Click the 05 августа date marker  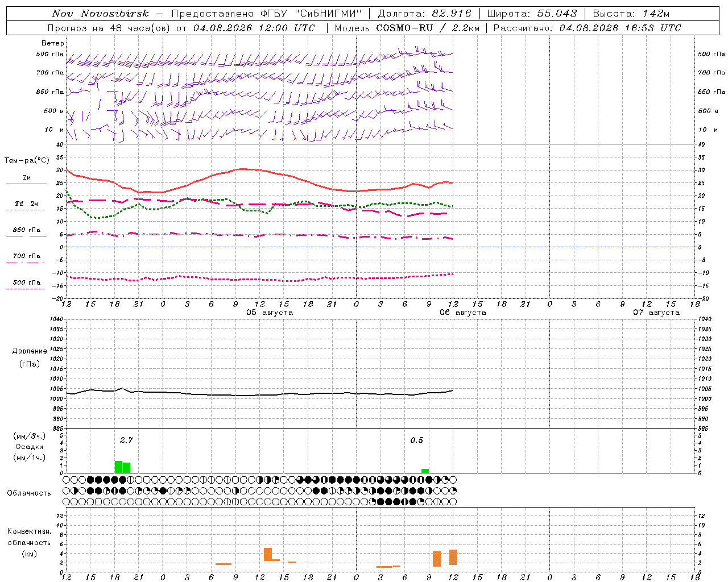pos(270,313)
